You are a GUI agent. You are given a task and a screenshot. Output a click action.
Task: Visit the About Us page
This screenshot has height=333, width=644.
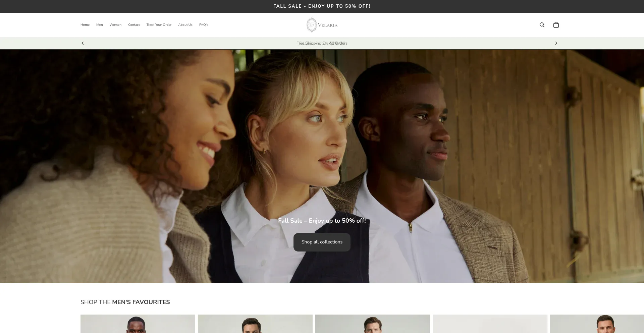coord(185,25)
